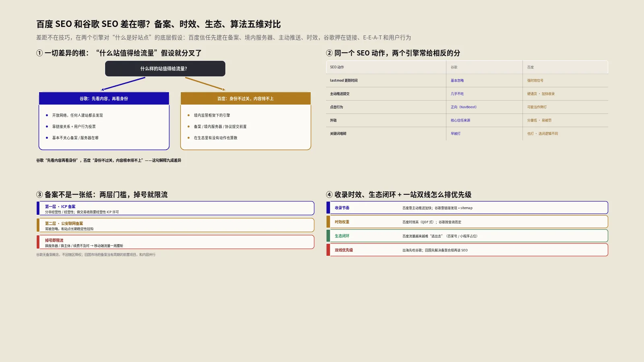This screenshot has height=362, width=644.
Task: Click table column header '百度'
Action: click(530, 67)
